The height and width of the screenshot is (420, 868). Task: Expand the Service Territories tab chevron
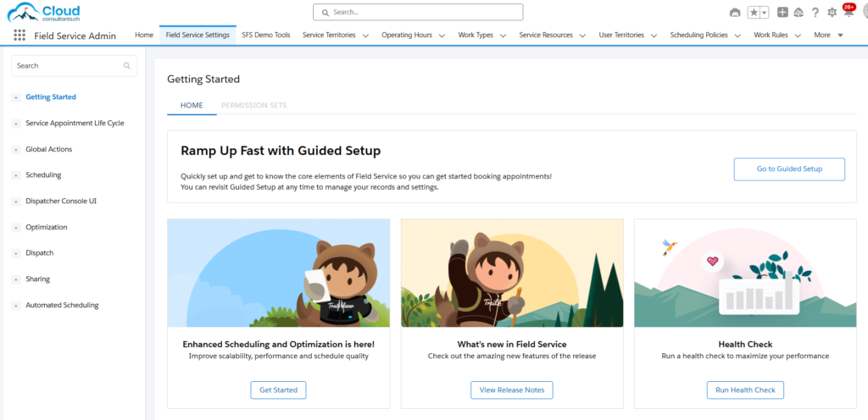pos(364,36)
